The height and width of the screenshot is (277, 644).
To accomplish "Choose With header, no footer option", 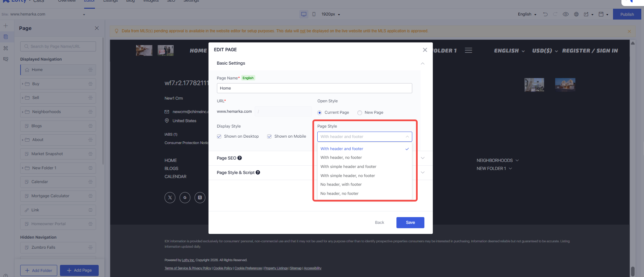I will click(364, 158).
